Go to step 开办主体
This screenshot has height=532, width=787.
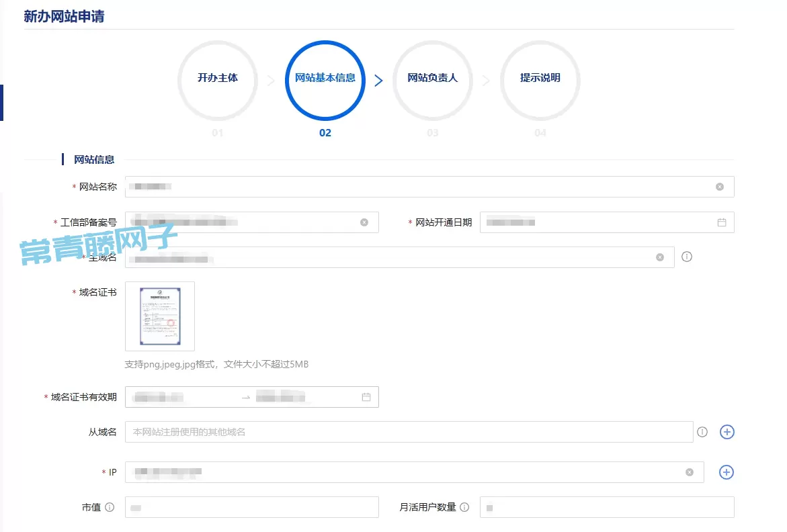(218, 78)
